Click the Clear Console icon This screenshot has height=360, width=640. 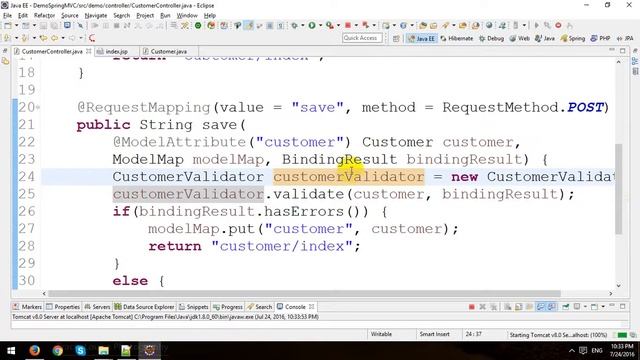click(507, 307)
